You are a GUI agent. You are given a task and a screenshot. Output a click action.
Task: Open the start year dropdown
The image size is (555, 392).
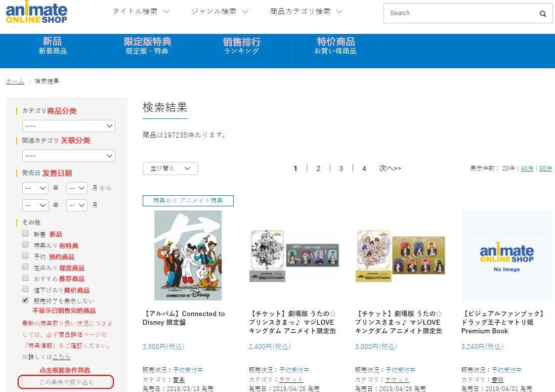pos(35,188)
